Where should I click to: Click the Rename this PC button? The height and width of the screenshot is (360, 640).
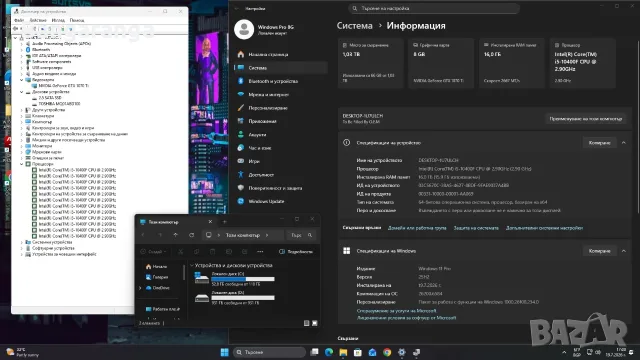pos(585,119)
